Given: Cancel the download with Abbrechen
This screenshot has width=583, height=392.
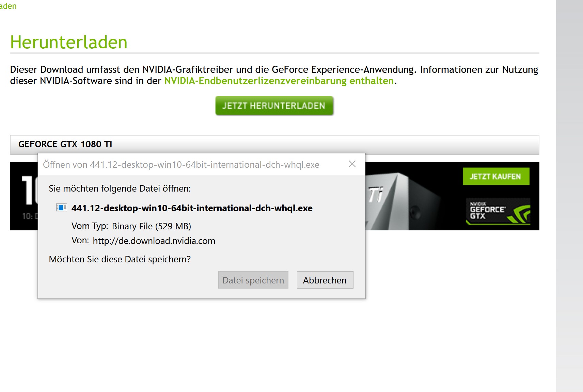Looking at the screenshot, I should point(325,280).
